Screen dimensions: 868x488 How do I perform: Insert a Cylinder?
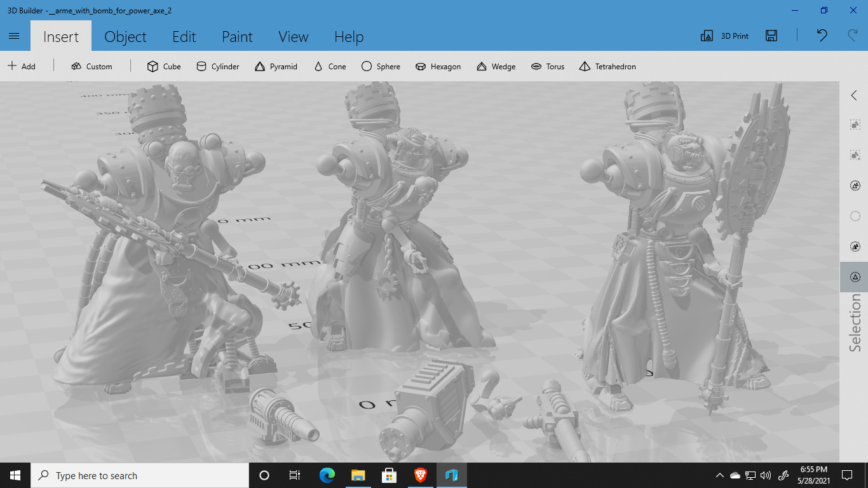[x=217, y=66]
